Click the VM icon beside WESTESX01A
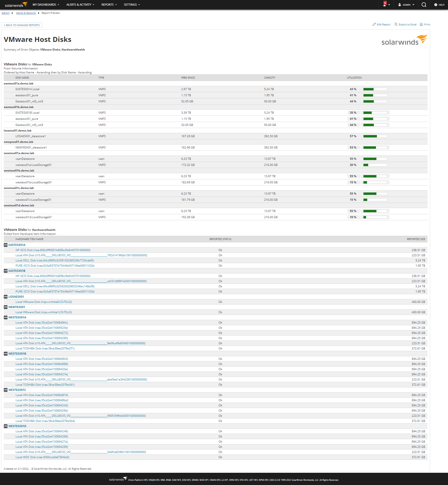The height and width of the screenshot is (485, 448). click(x=6, y=317)
